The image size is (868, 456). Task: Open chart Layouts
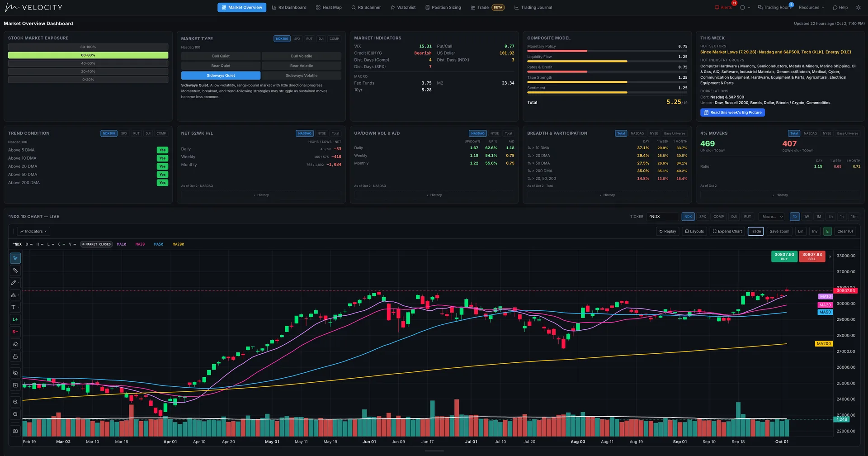pyautogui.click(x=694, y=231)
